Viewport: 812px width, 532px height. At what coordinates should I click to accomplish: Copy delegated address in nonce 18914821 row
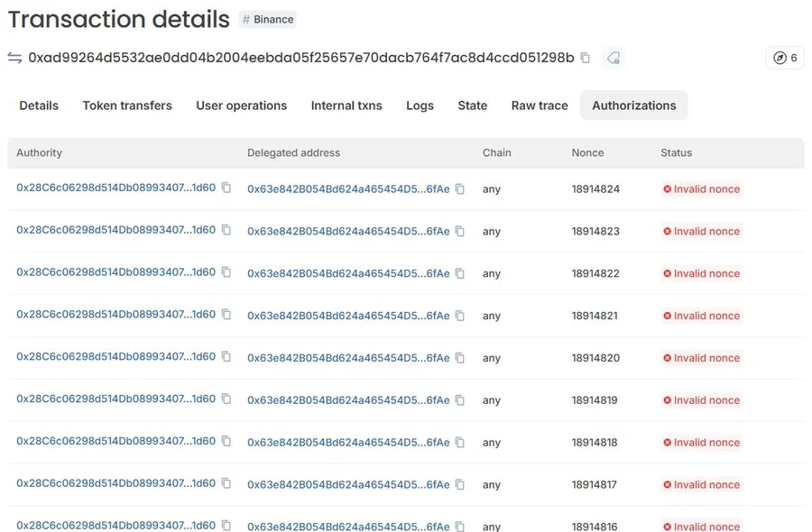(460, 316)
